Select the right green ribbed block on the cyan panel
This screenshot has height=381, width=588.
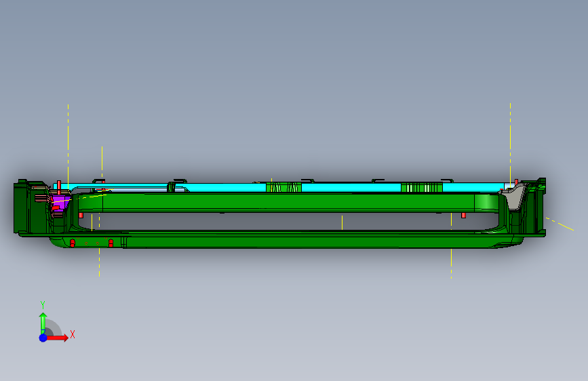point(421,187)
